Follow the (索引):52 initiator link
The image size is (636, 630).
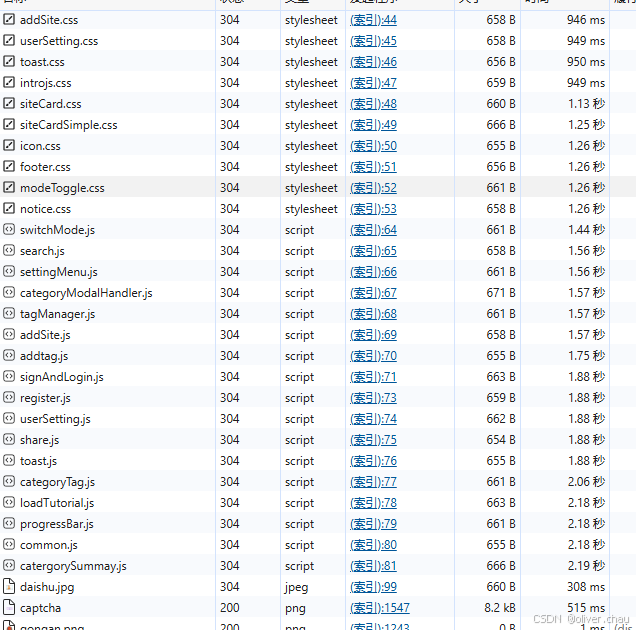tap(373, 188)
